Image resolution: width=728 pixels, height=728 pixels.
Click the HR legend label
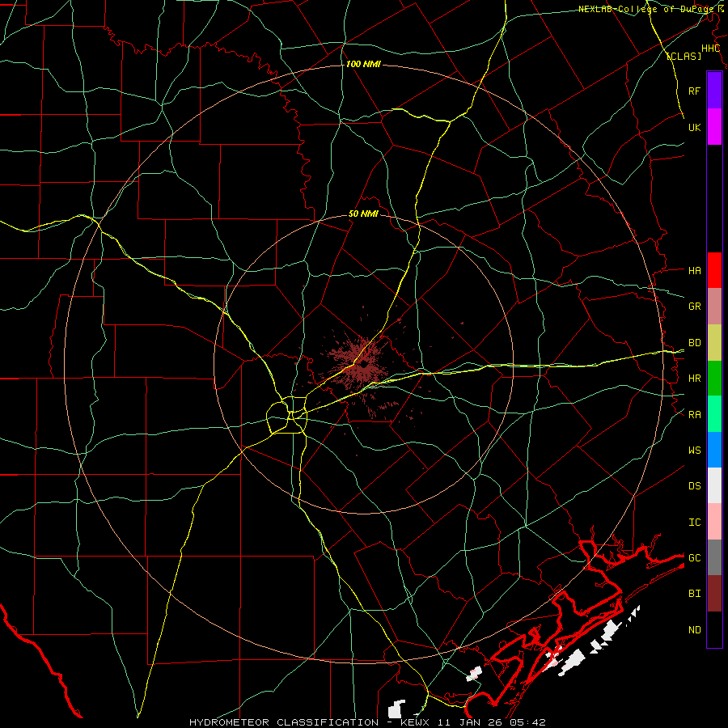tap(694, 379)
